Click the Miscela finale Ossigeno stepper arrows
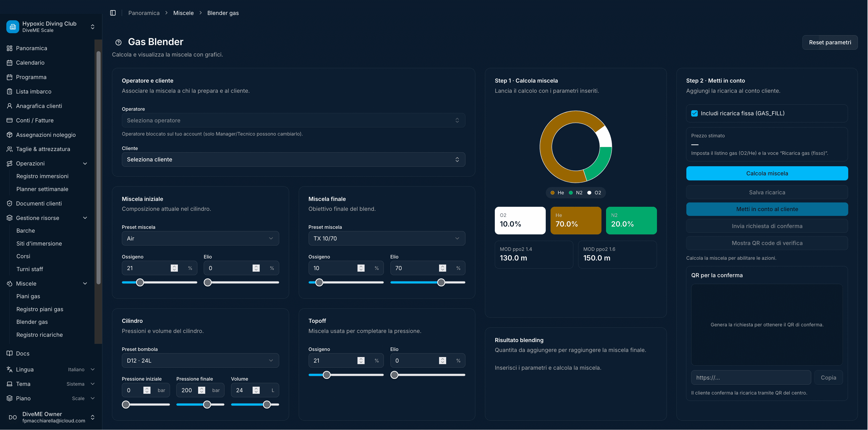 pos(361,268)
